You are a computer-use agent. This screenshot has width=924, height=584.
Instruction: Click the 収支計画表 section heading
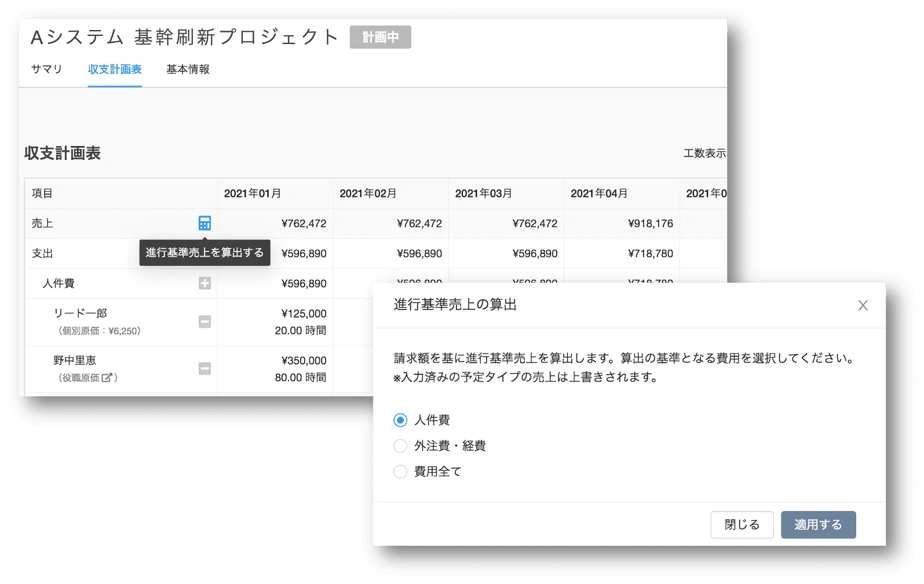pos(63,153)
